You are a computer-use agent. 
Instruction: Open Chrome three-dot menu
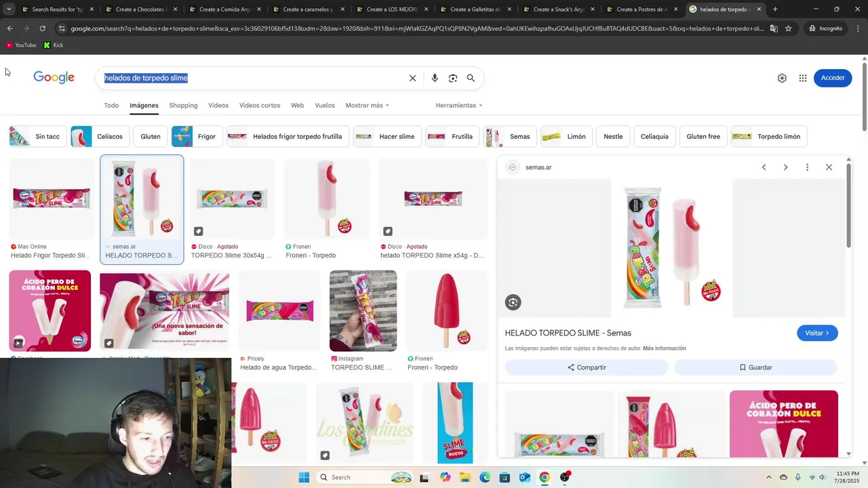coord(857,28)
